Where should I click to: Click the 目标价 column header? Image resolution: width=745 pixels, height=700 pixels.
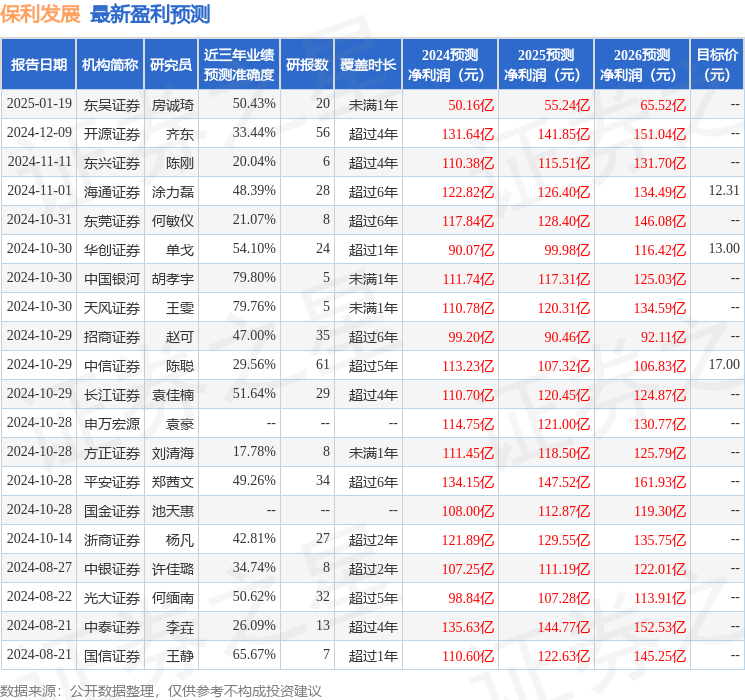click(x=716, y=64)
